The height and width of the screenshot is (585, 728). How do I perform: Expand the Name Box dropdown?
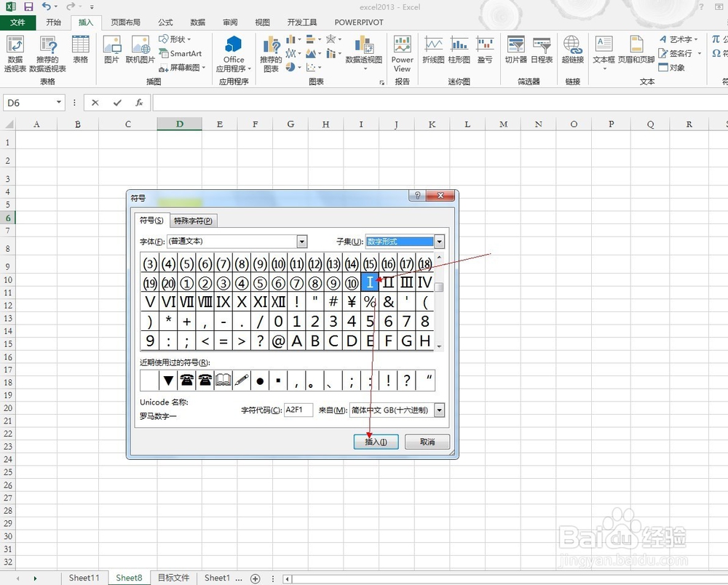click(x=59, y=102)
